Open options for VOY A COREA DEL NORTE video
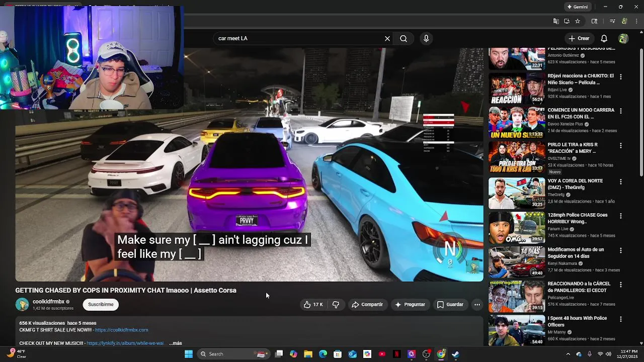Screen dimensions: 644x362 tap(621, 182)
